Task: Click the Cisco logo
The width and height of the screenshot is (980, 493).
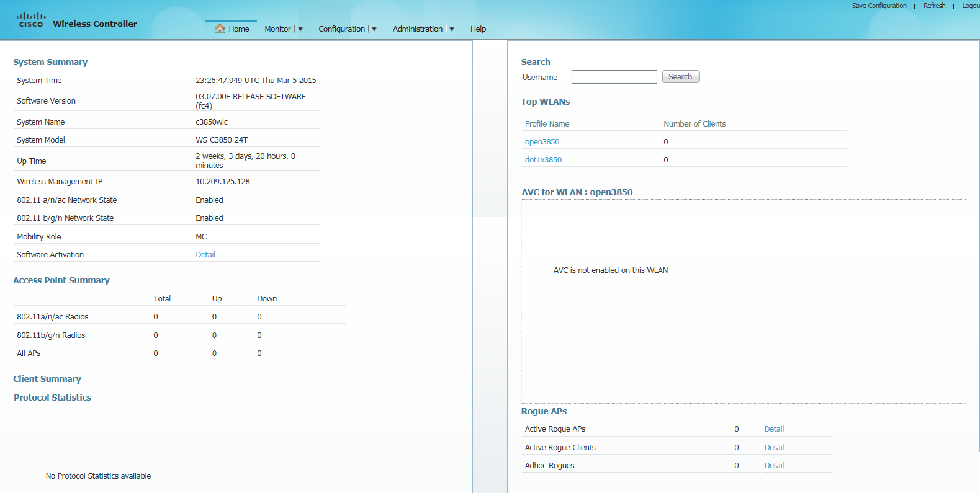Action: (31, 20)
